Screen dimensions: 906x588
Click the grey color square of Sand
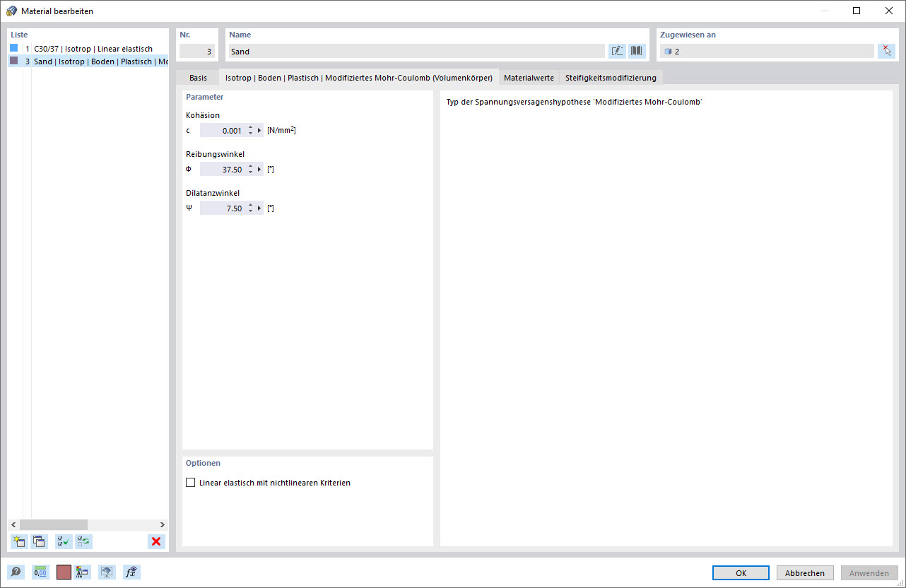[x=13, y=61]
